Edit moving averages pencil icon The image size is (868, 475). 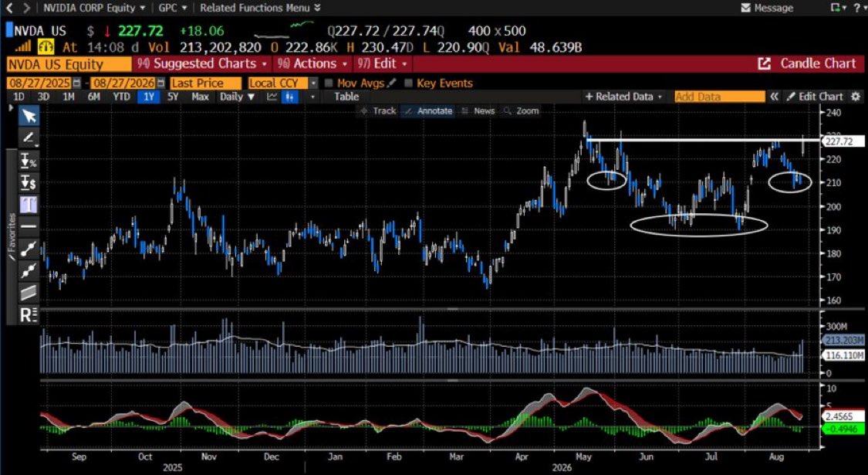tap(392, 83)
